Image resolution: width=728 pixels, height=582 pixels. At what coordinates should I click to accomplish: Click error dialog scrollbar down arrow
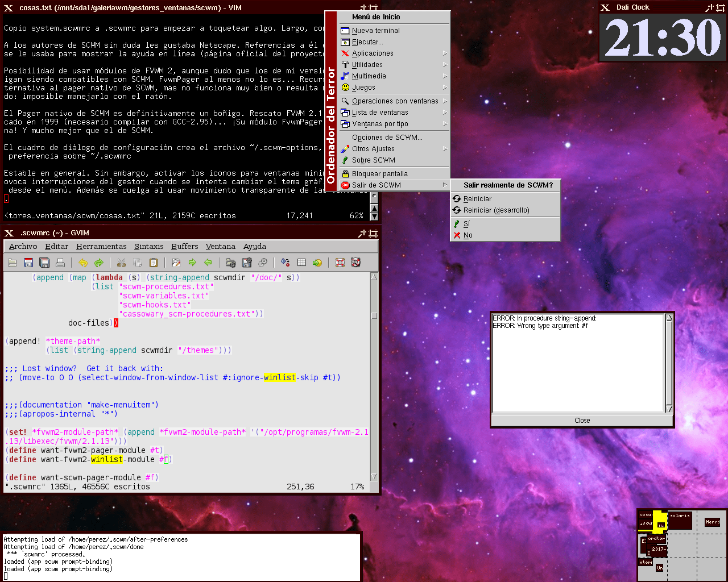click(x=669, y=409)
